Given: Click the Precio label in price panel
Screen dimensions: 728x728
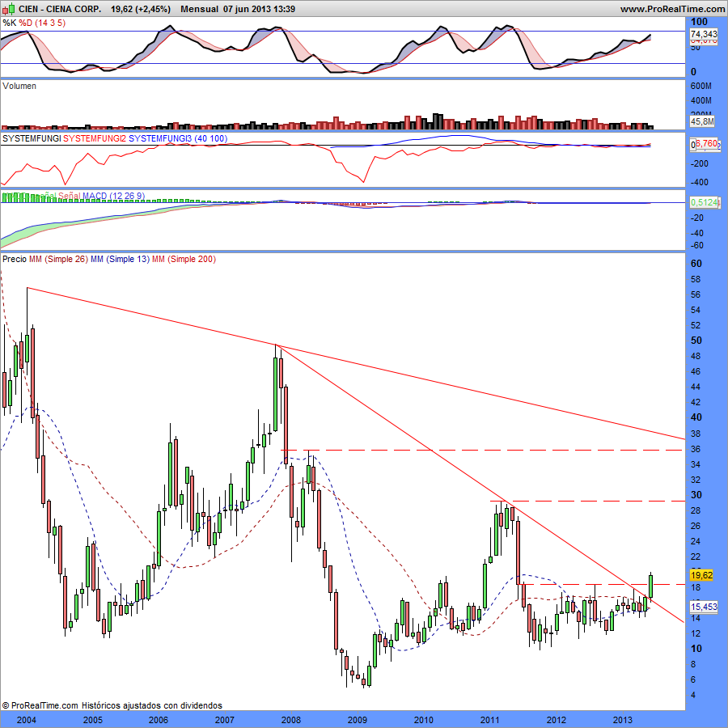Looking at the screenshot, I should pos(15,259).
